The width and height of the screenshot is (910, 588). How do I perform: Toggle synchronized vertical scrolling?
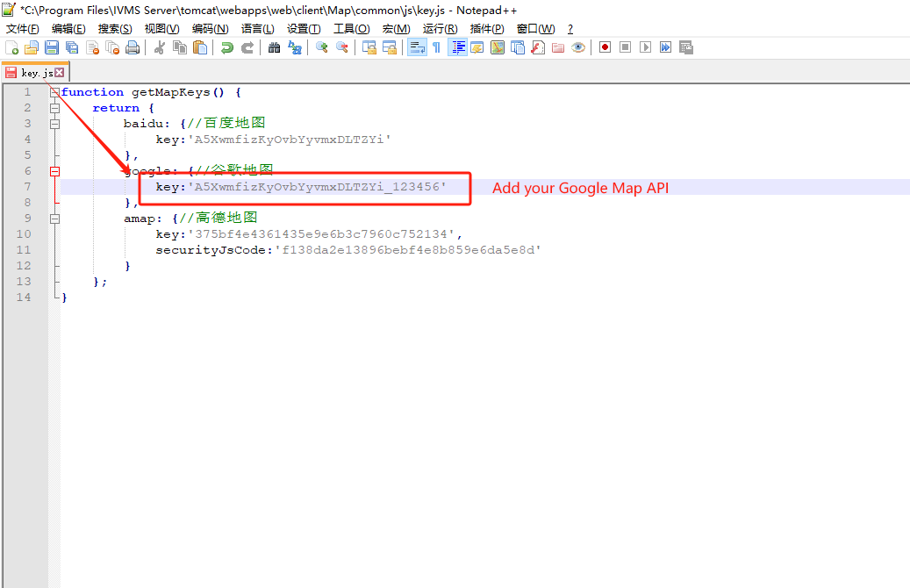[x=369, y=47]
